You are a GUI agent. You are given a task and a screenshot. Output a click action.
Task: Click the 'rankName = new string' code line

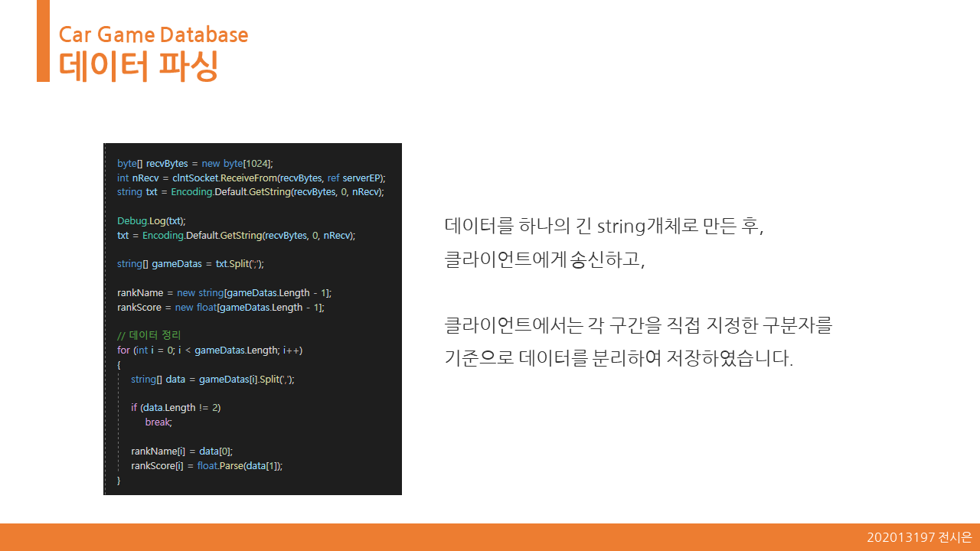coord(224,293)
